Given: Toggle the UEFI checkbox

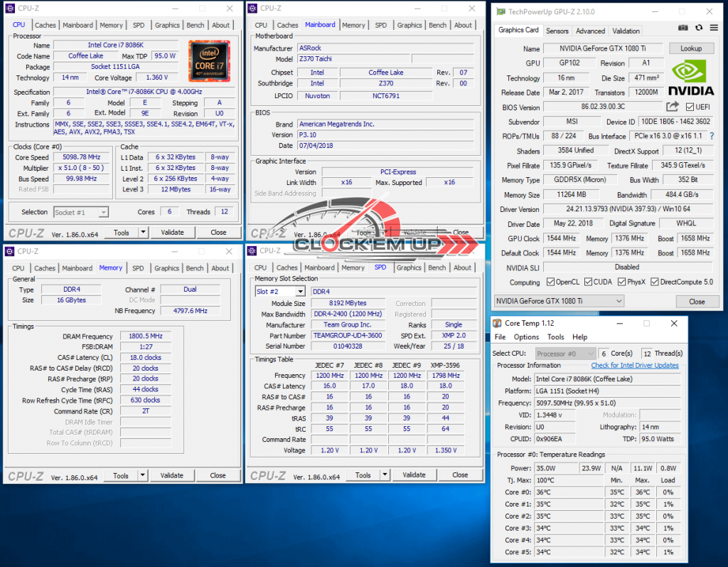Looking at the screenshot, I should [690, 107].
